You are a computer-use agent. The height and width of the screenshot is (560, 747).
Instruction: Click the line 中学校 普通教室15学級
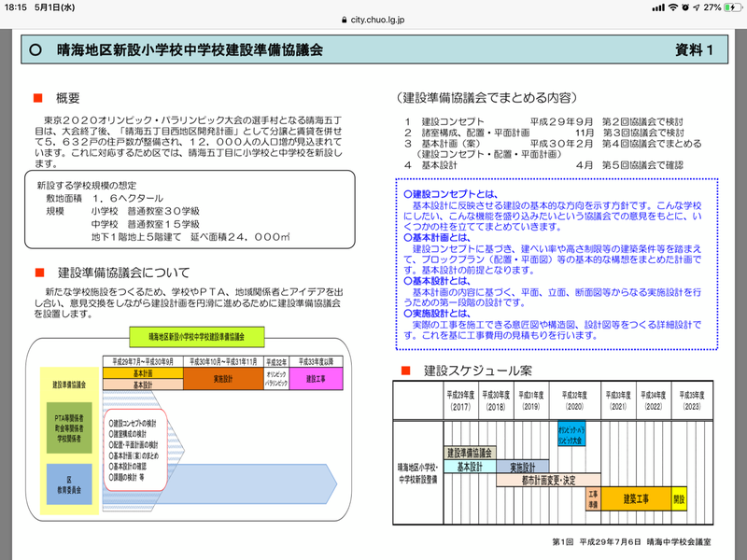(x=146, y=224)
